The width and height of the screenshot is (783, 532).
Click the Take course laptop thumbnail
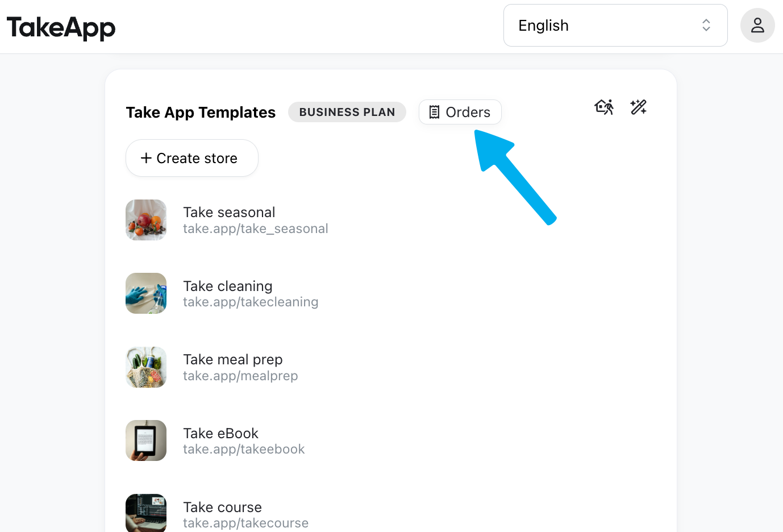(146, 513)
